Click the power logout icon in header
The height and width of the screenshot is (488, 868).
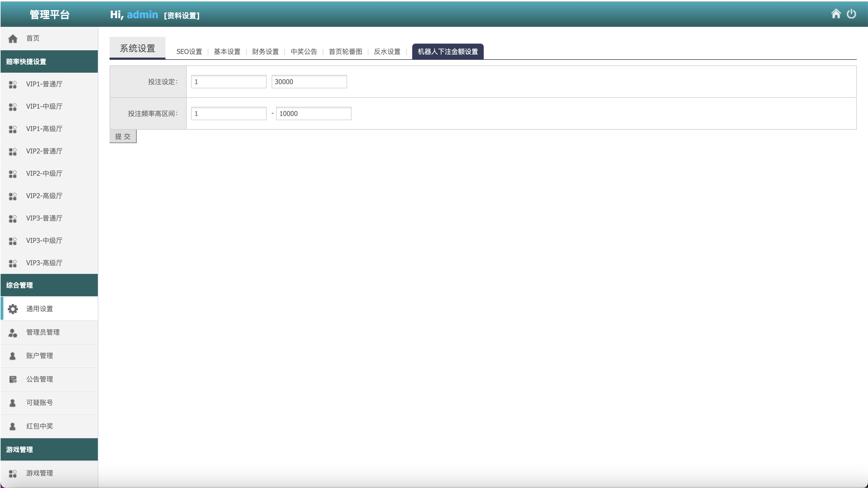point(851,14)
